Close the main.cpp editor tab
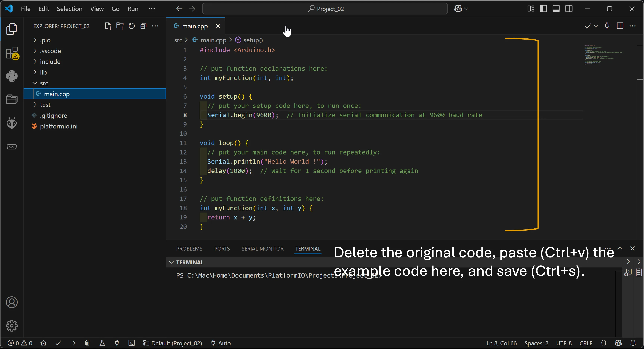This screenshot has width=644, height=349. pos(218,26)
